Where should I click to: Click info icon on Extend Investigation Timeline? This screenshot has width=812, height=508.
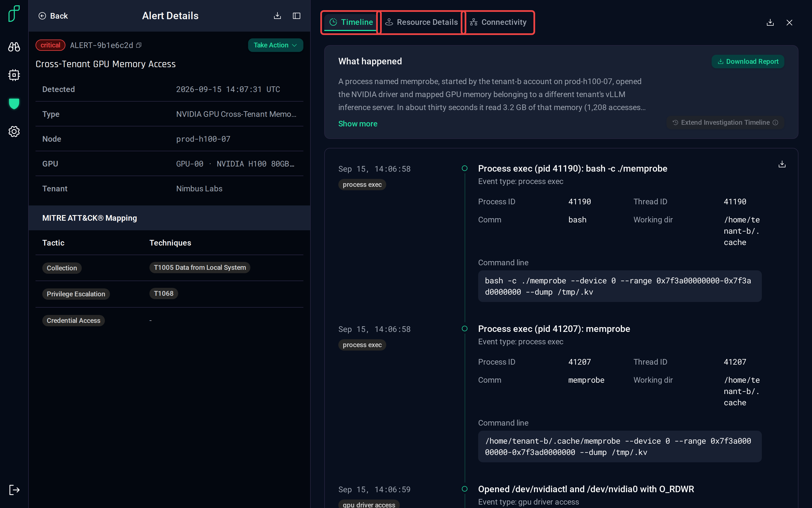tap(775, 123)
